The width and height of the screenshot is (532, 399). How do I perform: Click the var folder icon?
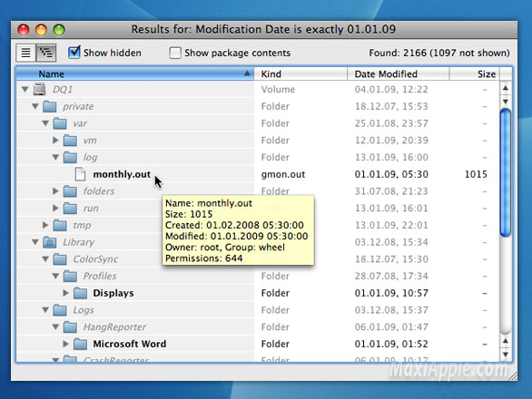pyautogui.click(x=60, y=123)
